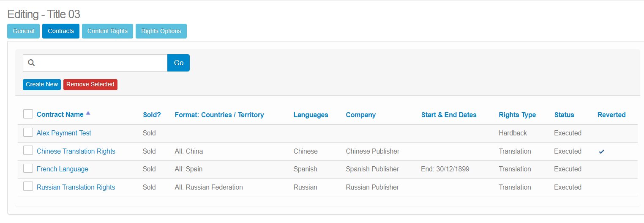
Task: Click the Create New button
Action: click(42, 84)
